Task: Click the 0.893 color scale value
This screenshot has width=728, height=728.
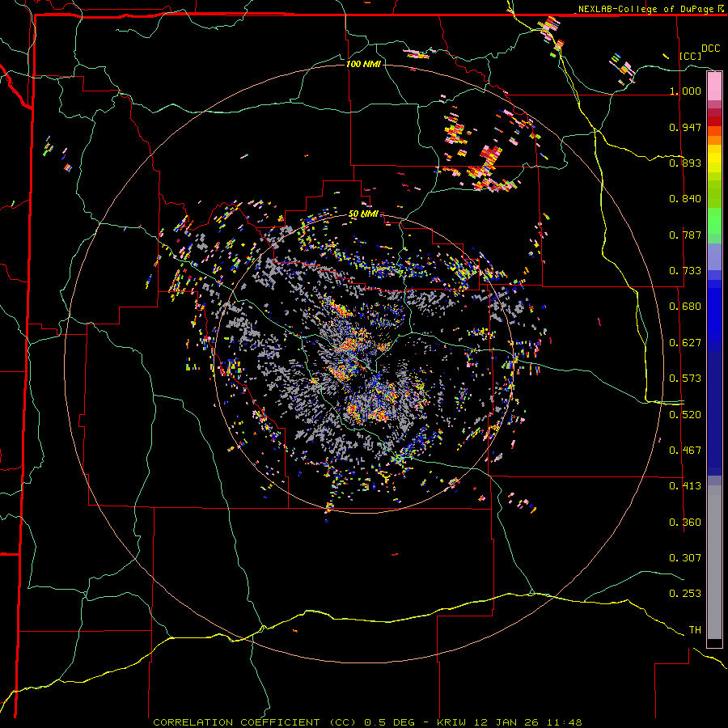Action: tap(685, 163)
